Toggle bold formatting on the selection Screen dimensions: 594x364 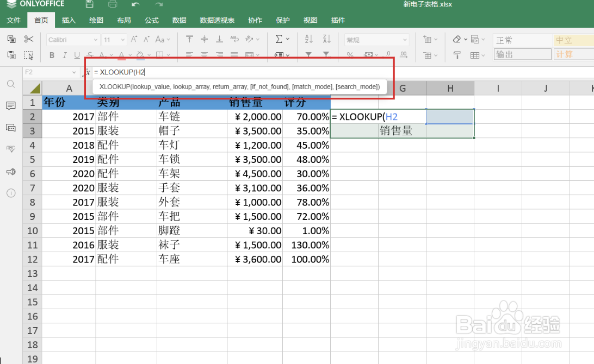coord(52,54)
